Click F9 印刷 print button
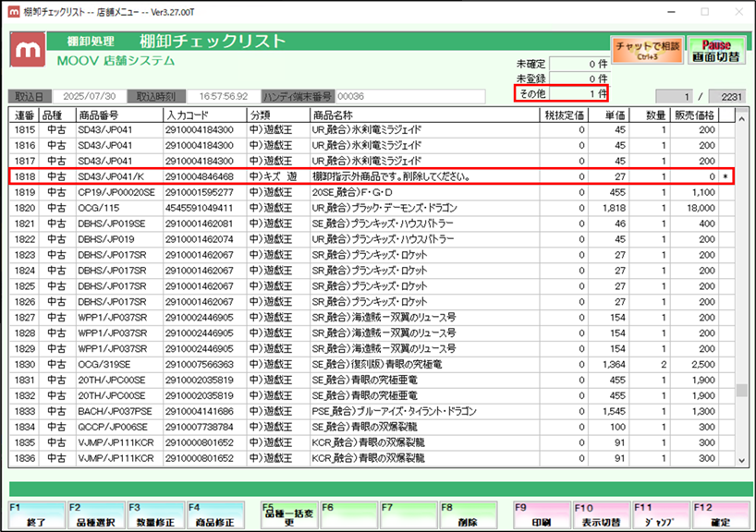756x532 pixels. tap(542, 515)
